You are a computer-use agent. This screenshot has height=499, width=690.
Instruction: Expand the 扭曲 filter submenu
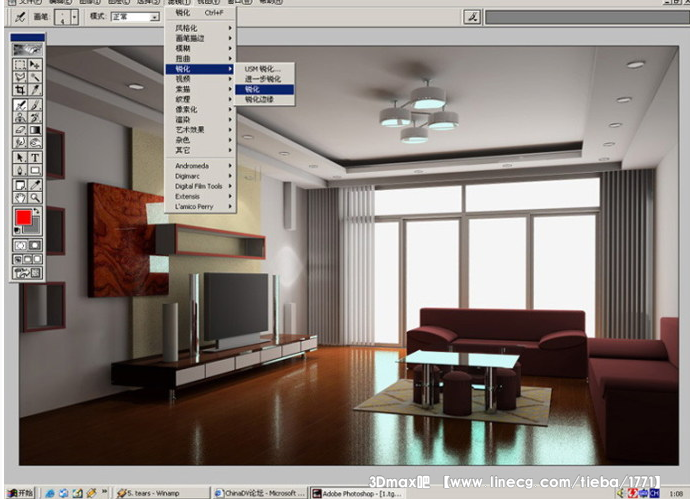coord(200,59)
